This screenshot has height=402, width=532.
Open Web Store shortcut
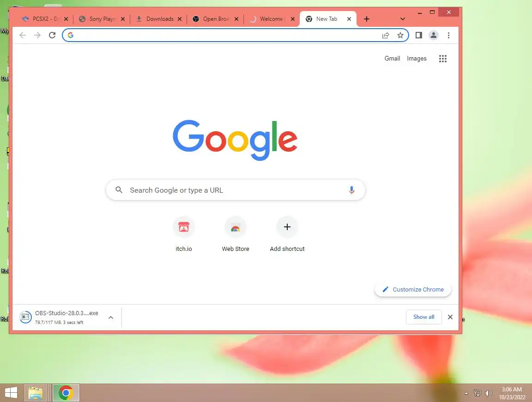point(236,234)
